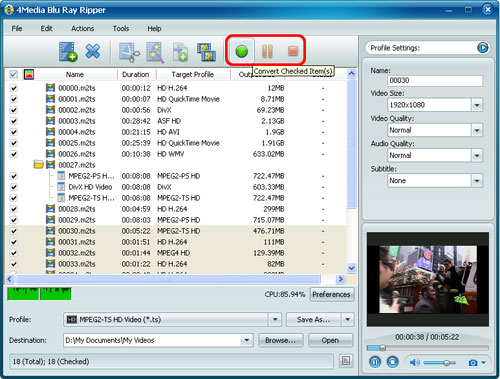Click the Name input field
The height and width of the screenshot is (379, 500).
click(x=435, y=80)
